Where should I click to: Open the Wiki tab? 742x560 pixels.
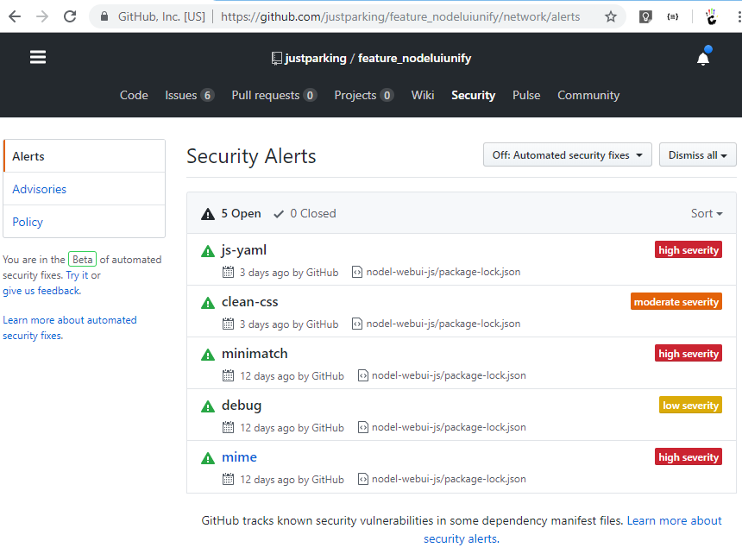click(423, 95)
